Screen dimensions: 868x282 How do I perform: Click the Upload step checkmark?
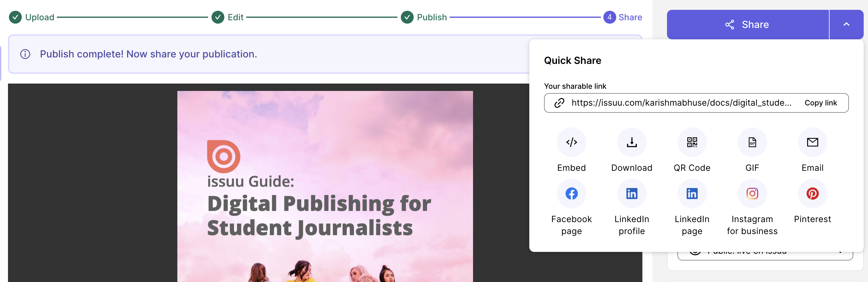[x=15, y=17]
